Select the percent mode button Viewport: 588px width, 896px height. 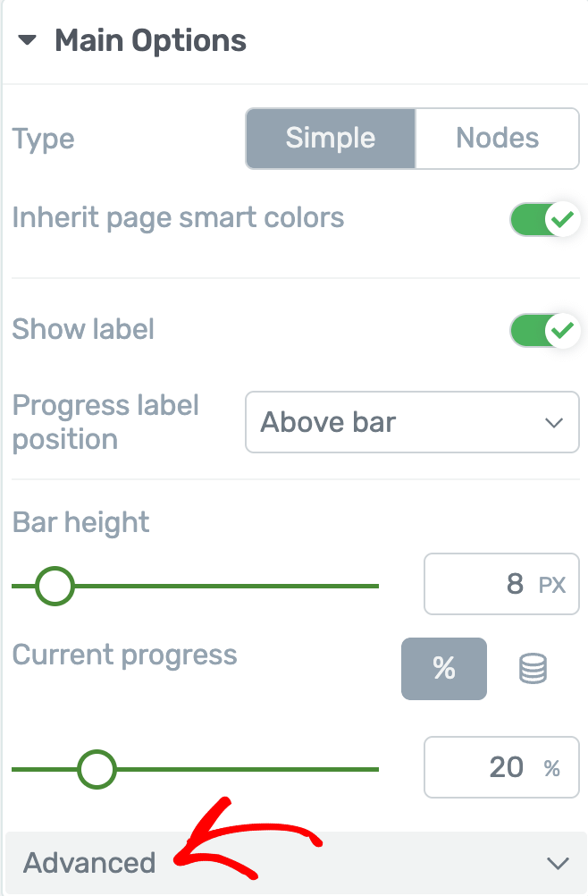click(x=444, y=669)
